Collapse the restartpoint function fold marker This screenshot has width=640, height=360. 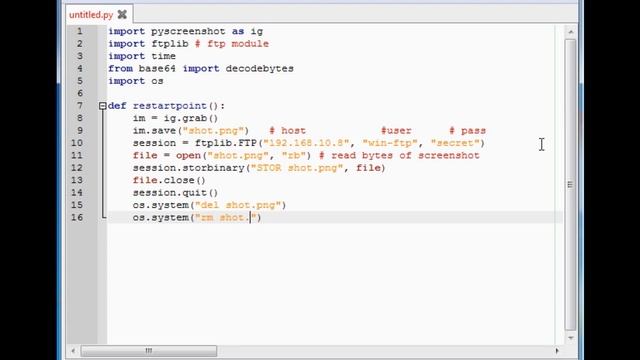(x=102, y=106)
